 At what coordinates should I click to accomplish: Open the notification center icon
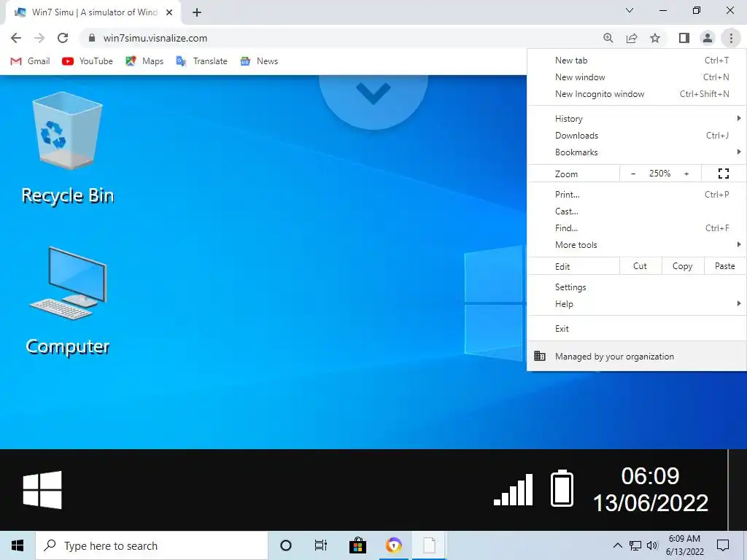coord(723,545)
